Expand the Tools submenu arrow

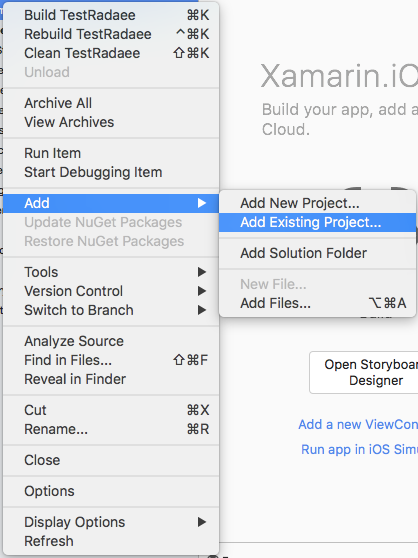(202, 272)
